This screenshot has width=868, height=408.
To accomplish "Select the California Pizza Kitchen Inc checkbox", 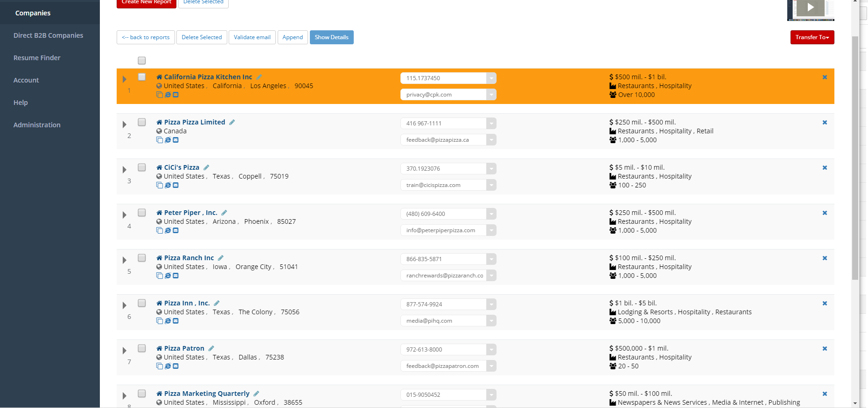I will tap(142, 77).
